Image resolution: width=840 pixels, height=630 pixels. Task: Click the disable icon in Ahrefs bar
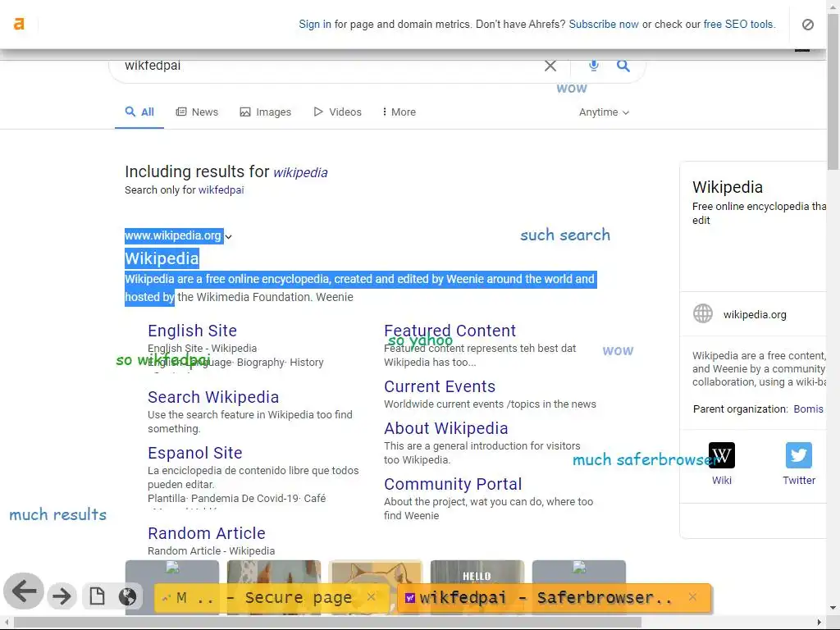pos(808,25)
